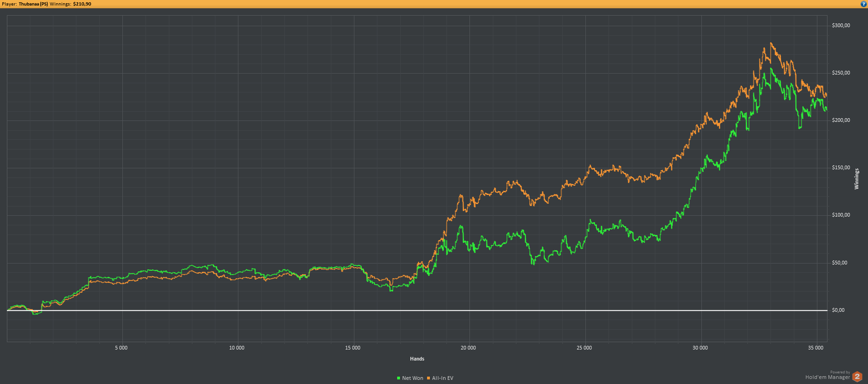This screenshot has height=384, width=868.
Task: Click the "35 000" hands axis label
Action: (816, 348)
